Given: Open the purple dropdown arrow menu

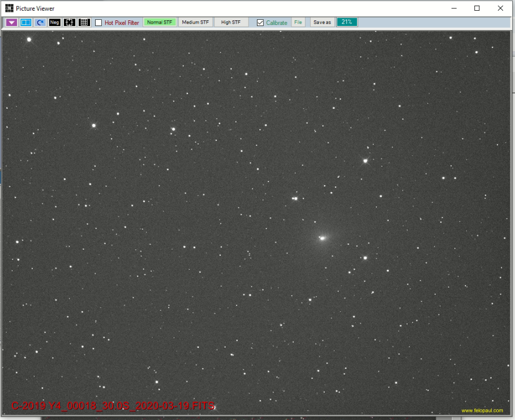Looking at the screenshot, I should point(11,23).
